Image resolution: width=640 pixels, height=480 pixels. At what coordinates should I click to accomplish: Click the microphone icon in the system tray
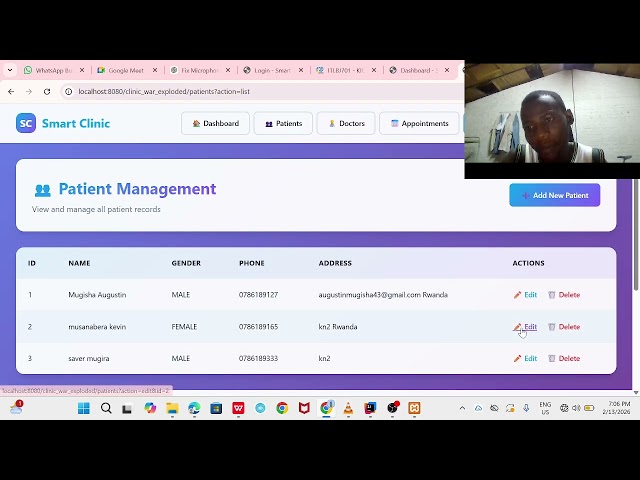point(526,408)
